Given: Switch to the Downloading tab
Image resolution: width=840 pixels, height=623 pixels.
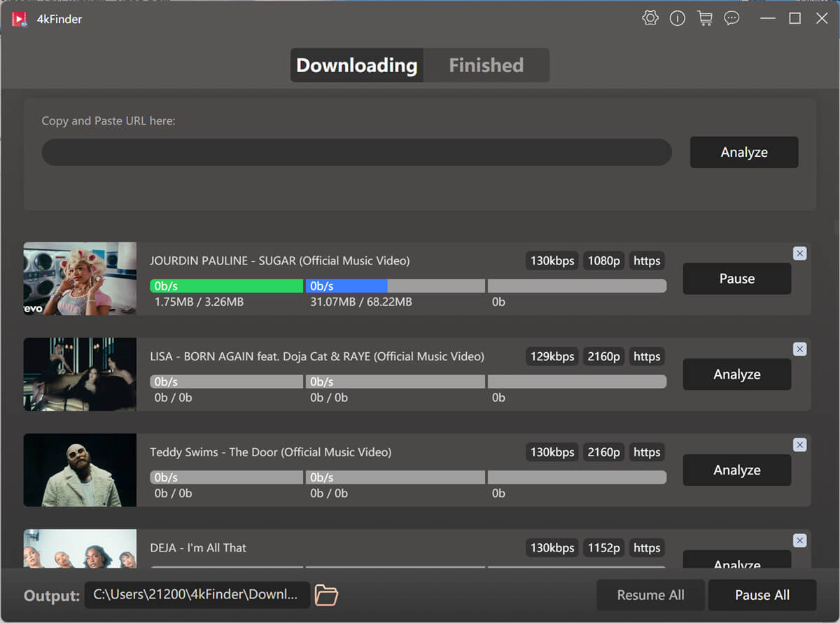Looking at the screenshot, I should 356,65.
